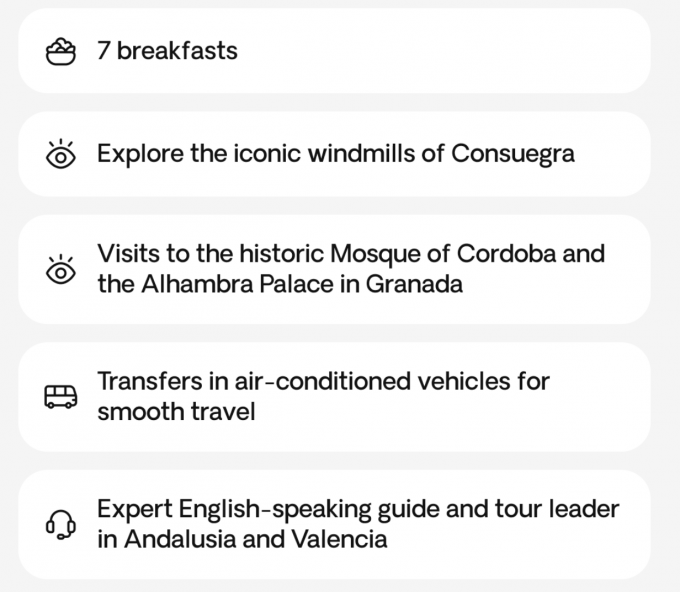Click the headset icon for tour guide
This screenshot has width=680, height=592.
(x=61, y=524)
